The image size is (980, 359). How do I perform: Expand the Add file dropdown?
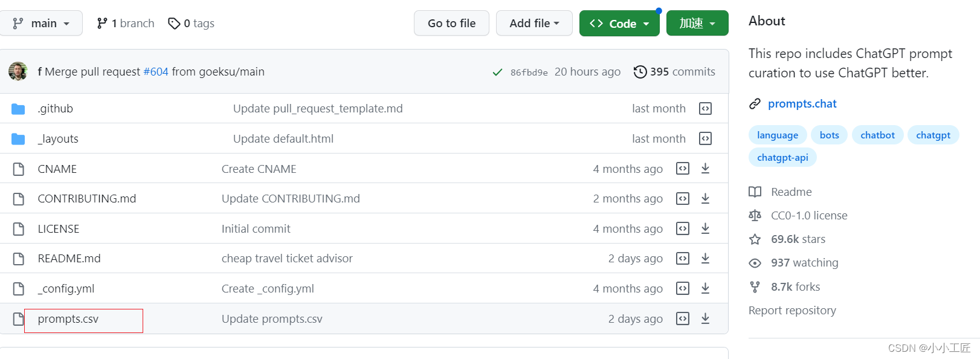click(534, 24)
